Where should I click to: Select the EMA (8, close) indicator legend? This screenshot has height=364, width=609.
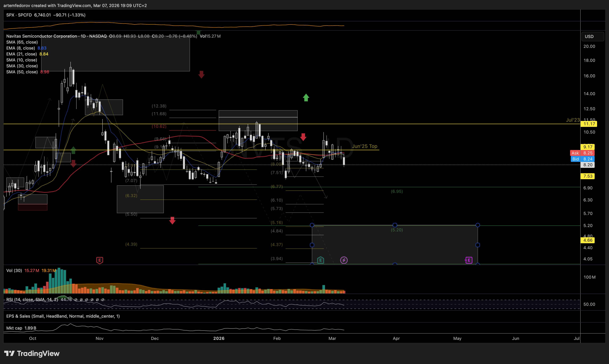20,48
